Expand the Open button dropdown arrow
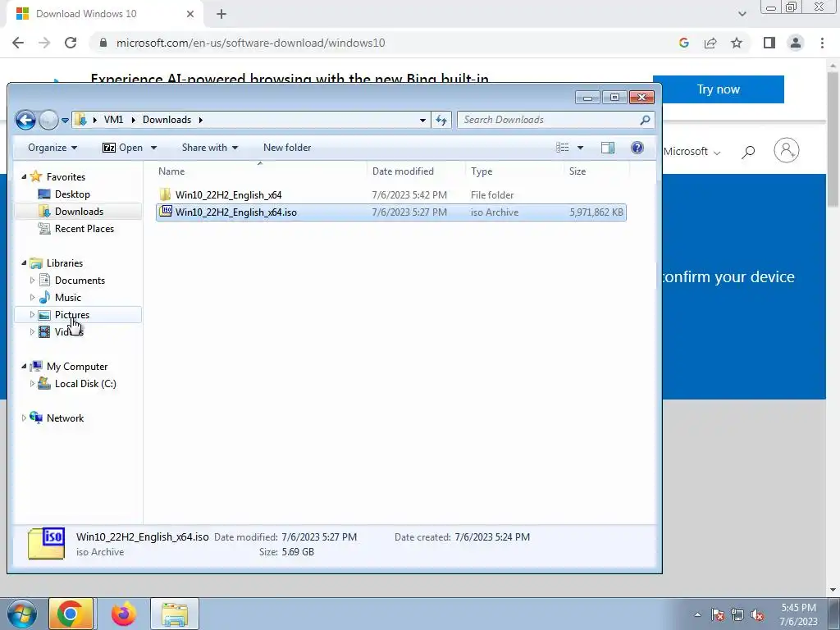This screenshot has width=840, height=630. pos(153,148)
